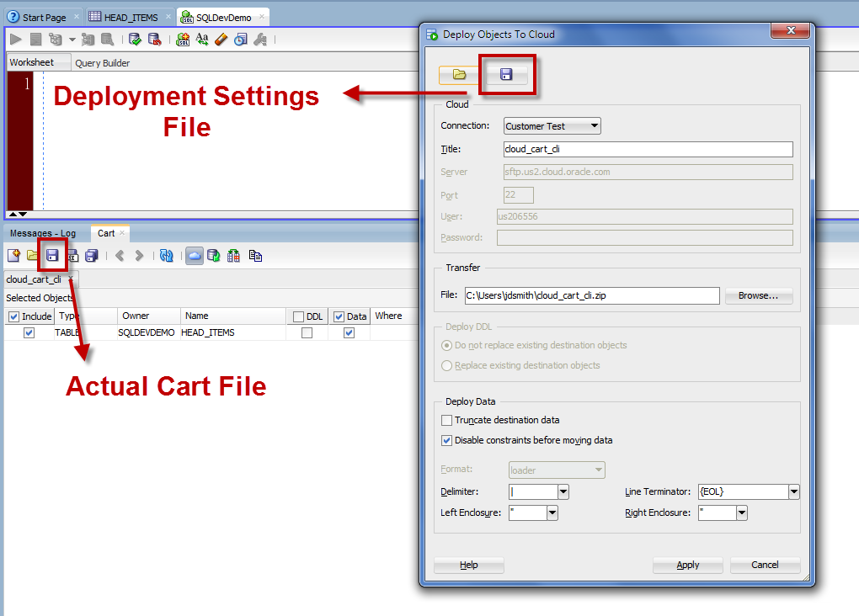The image size is (859, 616).
Task: Expand the Delimiter dropdown
Action: 563,491
